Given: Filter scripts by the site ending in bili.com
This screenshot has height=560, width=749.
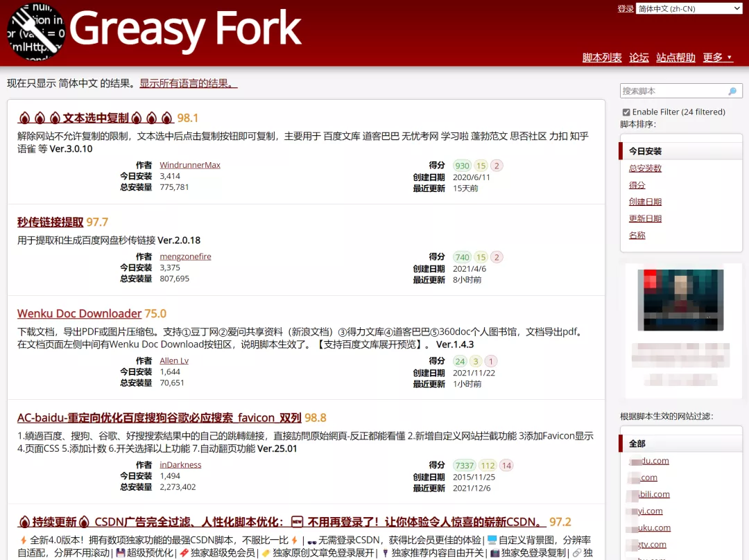Looking at the screenshot, I should tap(649, 494).
